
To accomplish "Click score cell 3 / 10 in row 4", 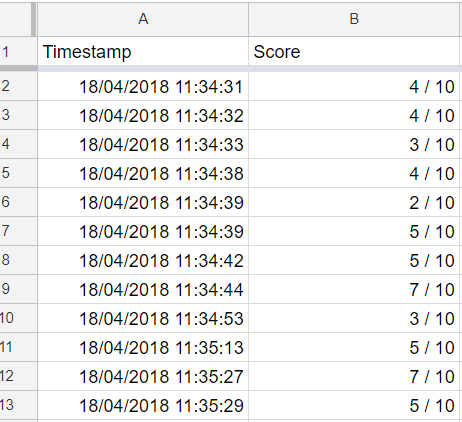I will coord(354,144).
